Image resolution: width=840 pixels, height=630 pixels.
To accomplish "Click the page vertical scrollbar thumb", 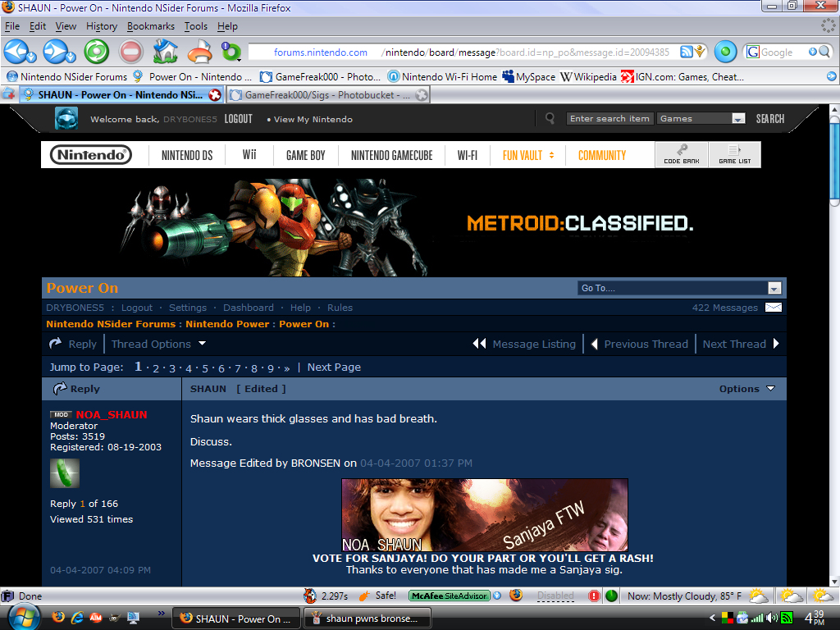I will pyautogui.click(x=834, y=161).
